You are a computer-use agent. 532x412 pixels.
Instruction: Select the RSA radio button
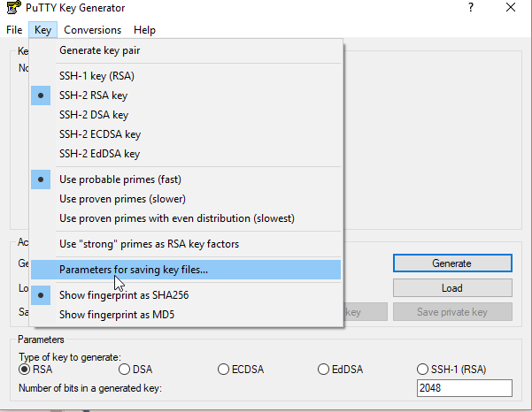pyautogui.click(x=25, y=369)
